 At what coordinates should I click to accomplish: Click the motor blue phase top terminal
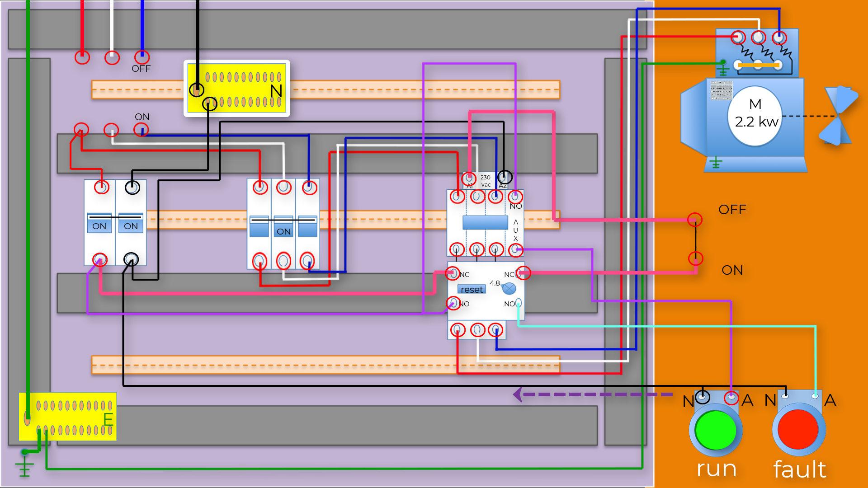779,37
